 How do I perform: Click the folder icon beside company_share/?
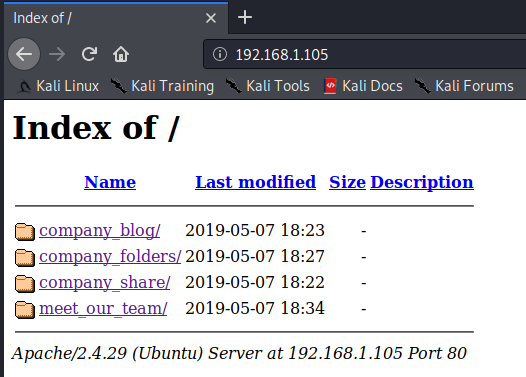click(x=25, y=283)
